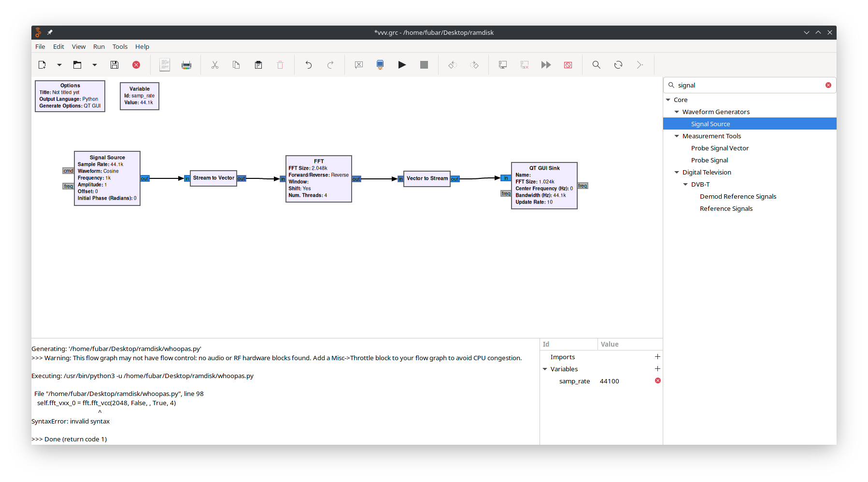The width and height of the screenshot is (868, 482).
Task: Click the Generate flow graph icon
Action: tap(380, 64)
